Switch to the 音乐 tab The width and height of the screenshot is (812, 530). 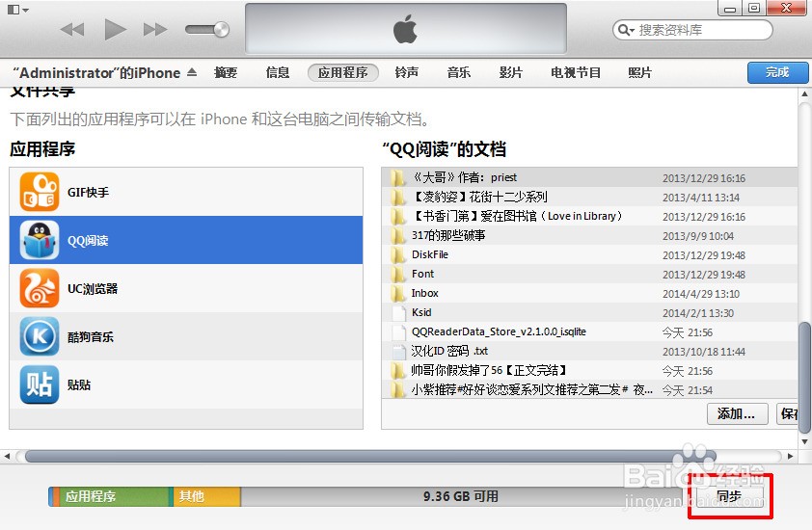click(x=459, y=72)
